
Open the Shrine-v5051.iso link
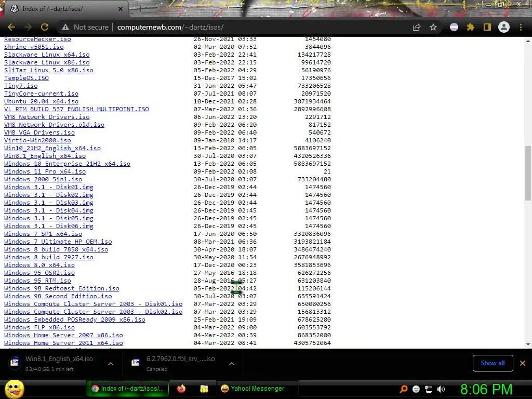(34, 47)
